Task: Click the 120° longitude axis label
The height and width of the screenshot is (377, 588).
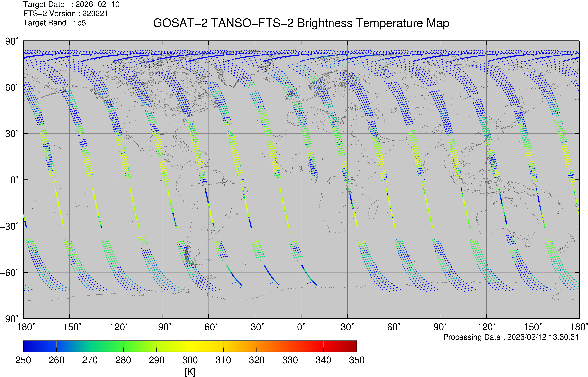Action: (486, 327)
